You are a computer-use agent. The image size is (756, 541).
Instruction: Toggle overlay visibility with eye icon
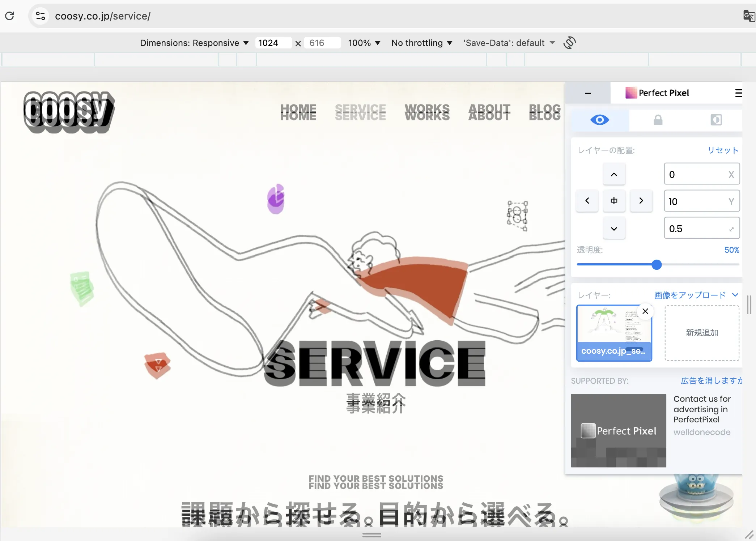(x=599, y=120)
